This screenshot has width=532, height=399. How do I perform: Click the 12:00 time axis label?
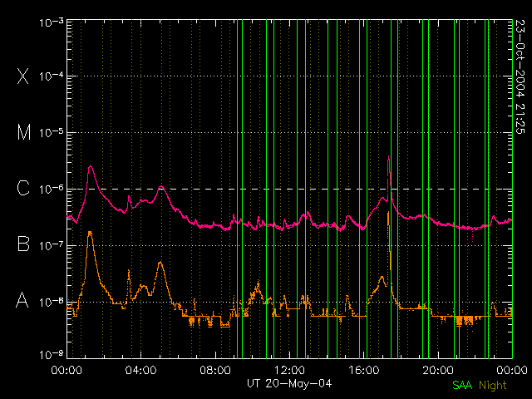point(289,370)
